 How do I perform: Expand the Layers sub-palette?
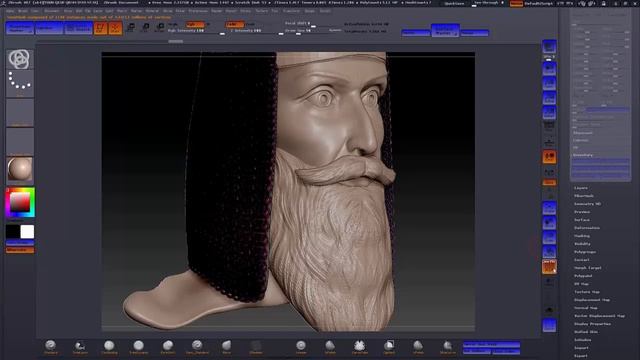pos(581,188)
